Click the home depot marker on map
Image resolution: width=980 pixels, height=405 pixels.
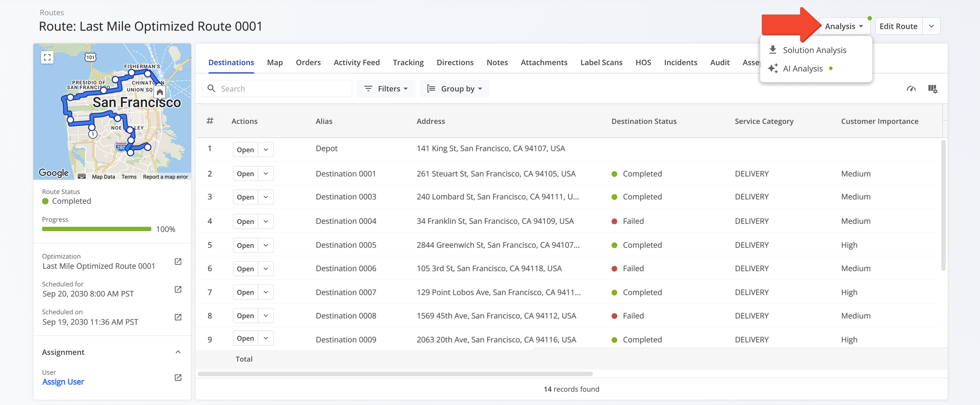(160, 92)
